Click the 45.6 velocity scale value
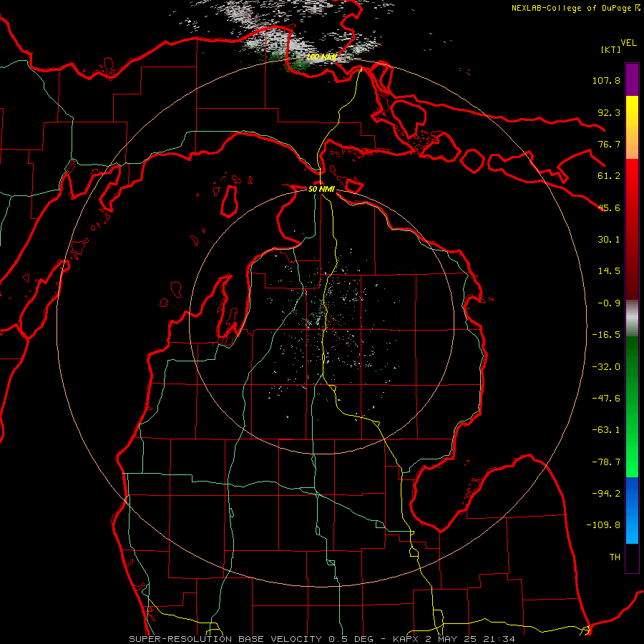Image resolution: width=644 pixels, height=644 pixels. coord(609,208)
